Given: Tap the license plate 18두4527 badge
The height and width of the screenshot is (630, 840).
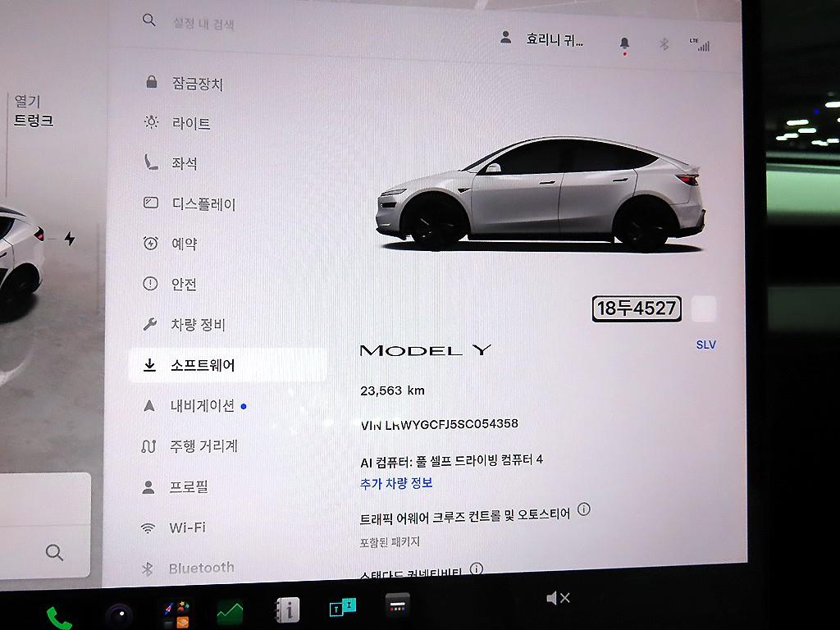Looking at the screenshot, I should pos(637,308).
